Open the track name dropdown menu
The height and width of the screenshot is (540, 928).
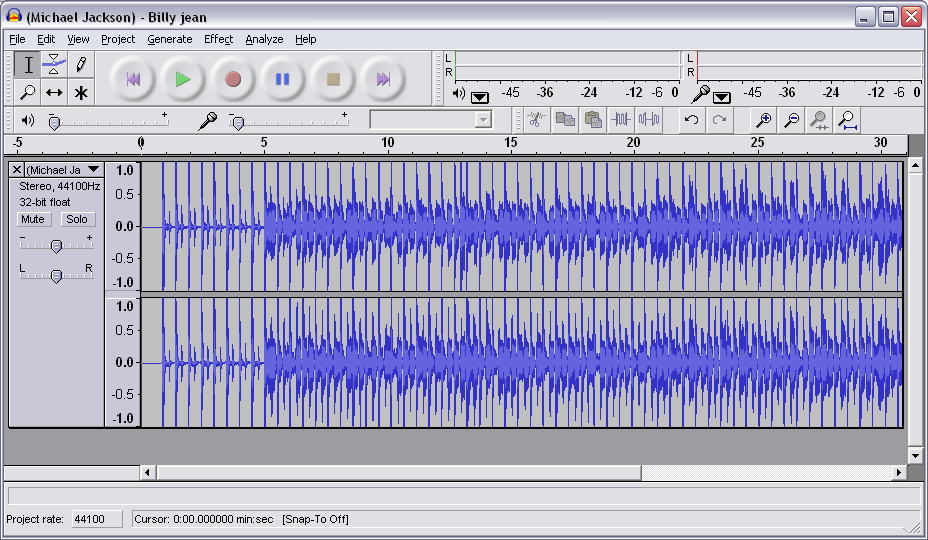pos(94,170)
